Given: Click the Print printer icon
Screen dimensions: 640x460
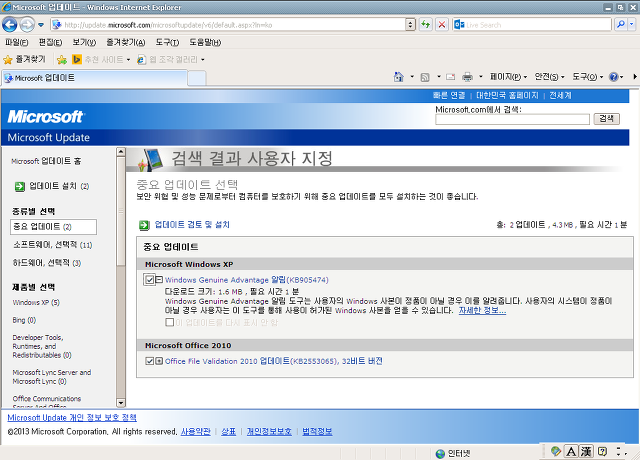Looking at the screenshot, I should 467,77.
